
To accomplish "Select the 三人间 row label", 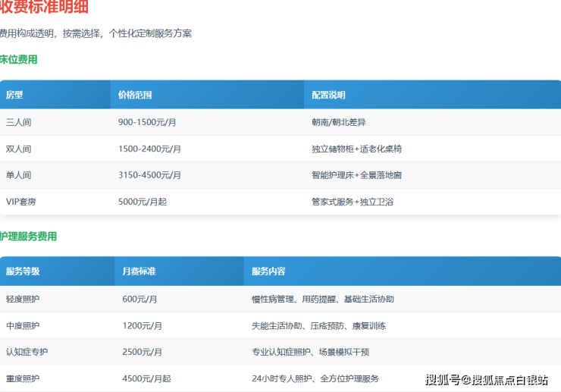I will click(19, 122).
